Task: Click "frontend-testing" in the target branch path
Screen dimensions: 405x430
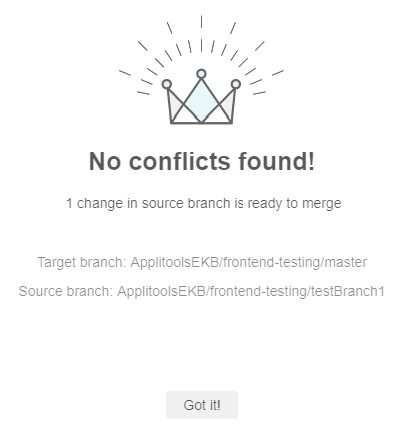Action: [272, 262]
